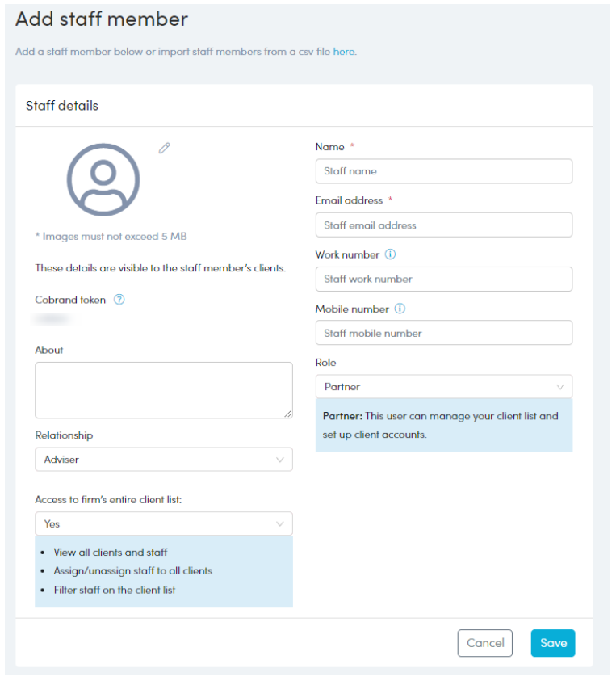Screen dimensions: 616x681
Task: Open the client list access dropdown
Action: 163,523
